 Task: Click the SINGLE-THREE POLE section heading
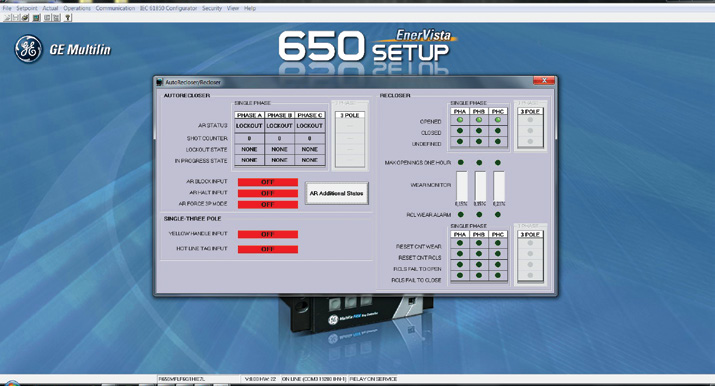(192, 219)
